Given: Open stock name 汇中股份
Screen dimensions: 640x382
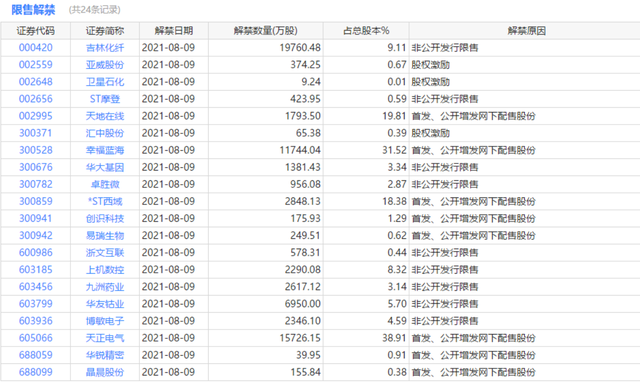Looking at the screenshot, I should tap(105, 133).
